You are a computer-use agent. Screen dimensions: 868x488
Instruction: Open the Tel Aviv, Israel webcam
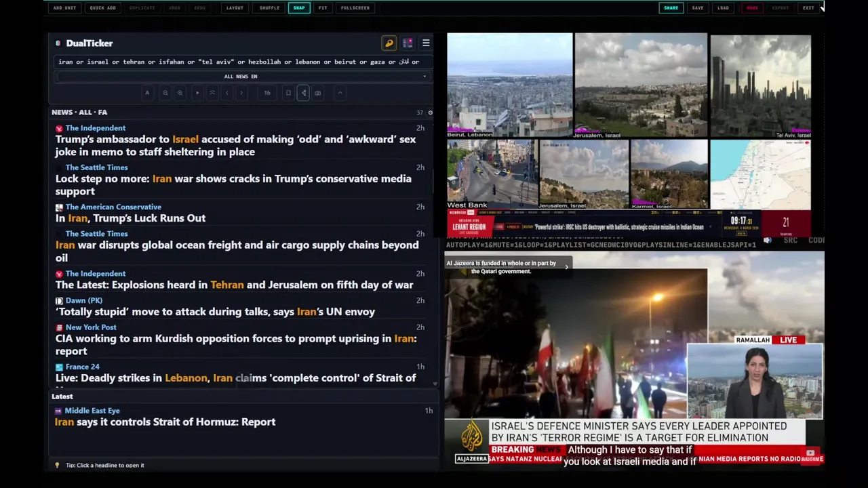pos(760,85)
